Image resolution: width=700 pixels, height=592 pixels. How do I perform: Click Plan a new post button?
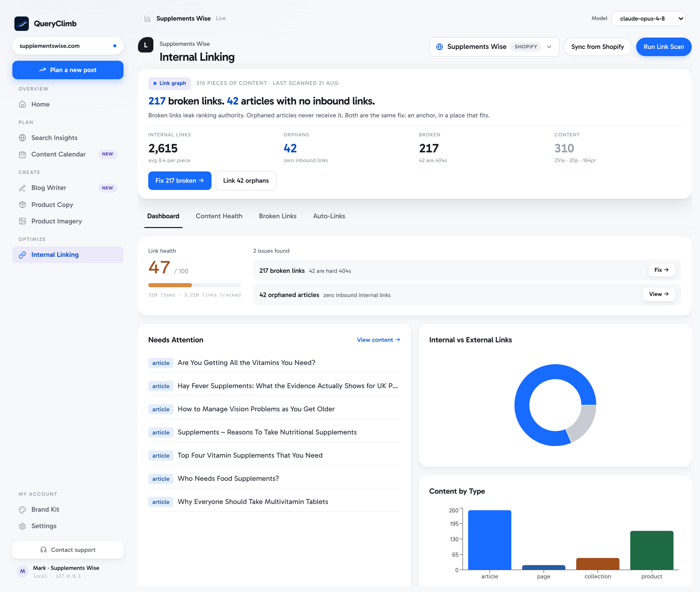[68, 70]
